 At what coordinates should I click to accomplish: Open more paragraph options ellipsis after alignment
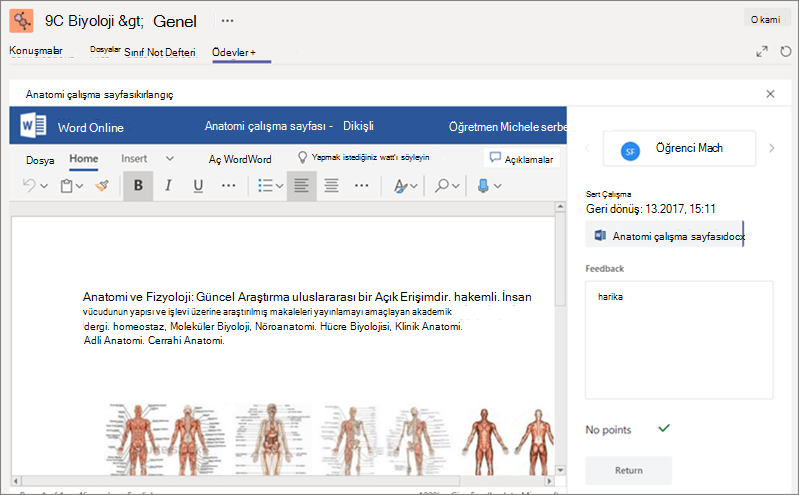point(362,186)
